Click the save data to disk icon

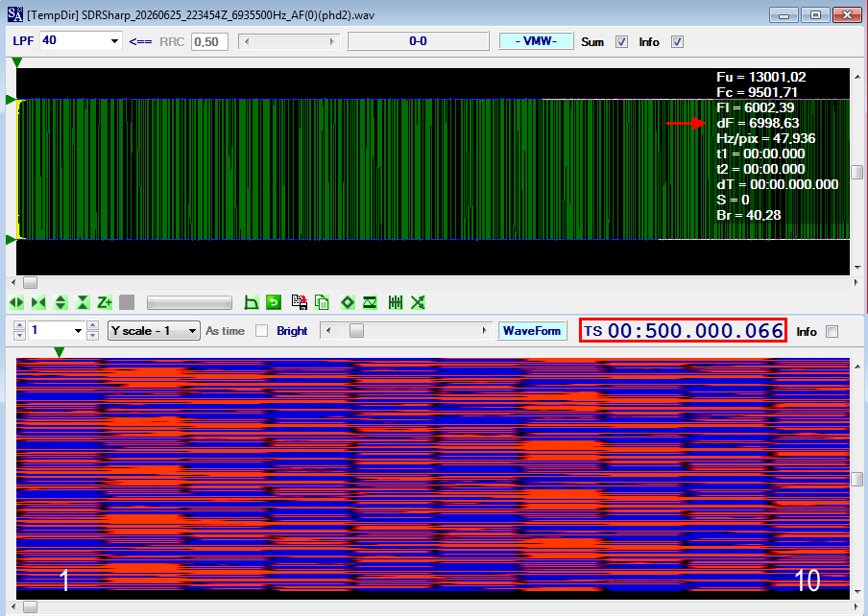coord(300,302)
